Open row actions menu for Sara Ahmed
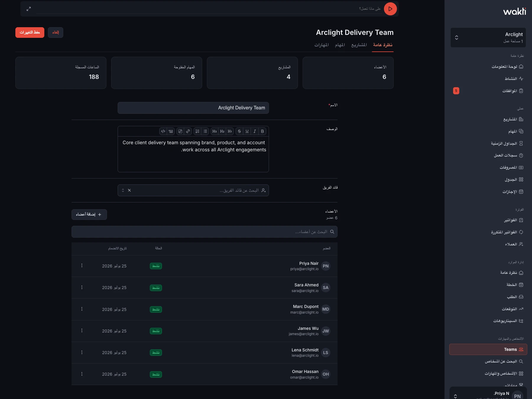Screen dimensions: 532x399 pyautogui.click(x=82, y=288)
